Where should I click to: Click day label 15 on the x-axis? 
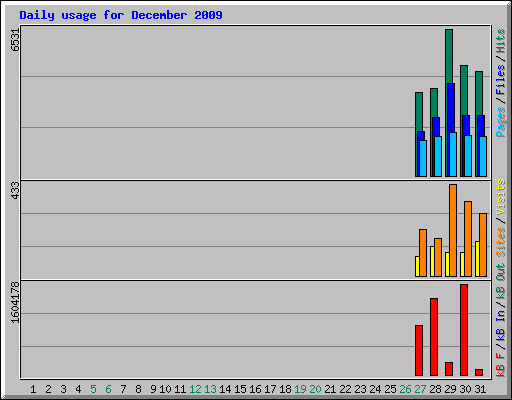pos(240,389)
